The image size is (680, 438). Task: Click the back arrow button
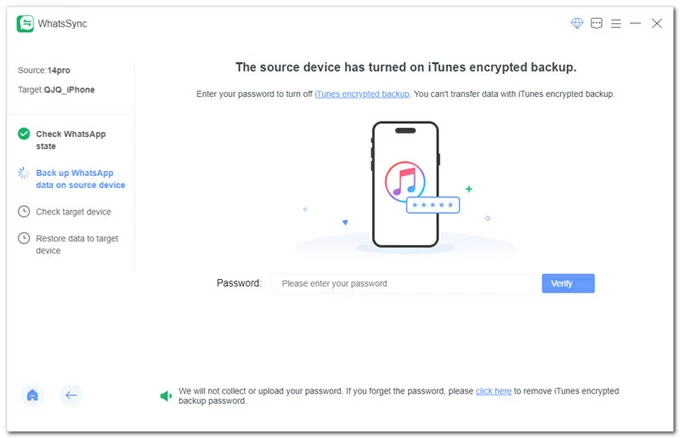71,395
